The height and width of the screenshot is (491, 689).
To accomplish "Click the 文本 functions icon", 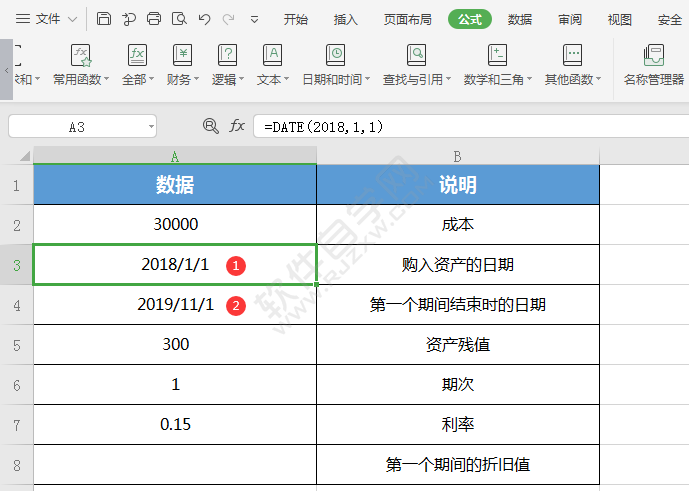I will pos(272,55).
